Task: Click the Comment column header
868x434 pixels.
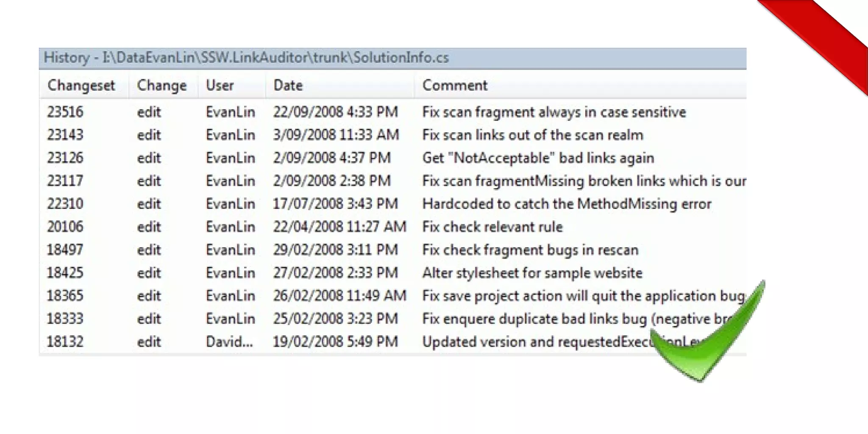Action: point(455,85)
